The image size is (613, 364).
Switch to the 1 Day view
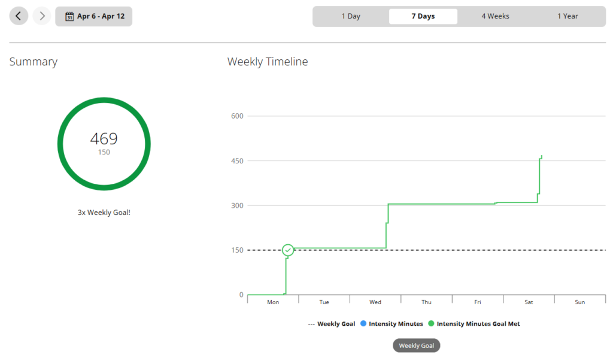pos(351,16)
